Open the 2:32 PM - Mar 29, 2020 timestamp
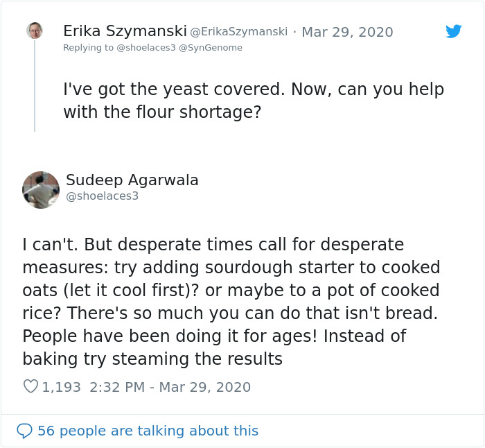Image resolution: width=485 pixels, height=448 pixels. coord(170,387)
